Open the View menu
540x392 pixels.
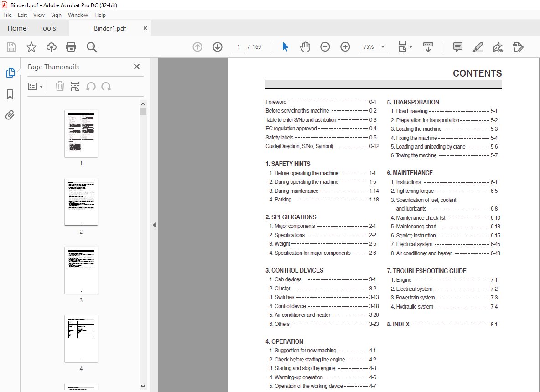(x=39, y=15)
